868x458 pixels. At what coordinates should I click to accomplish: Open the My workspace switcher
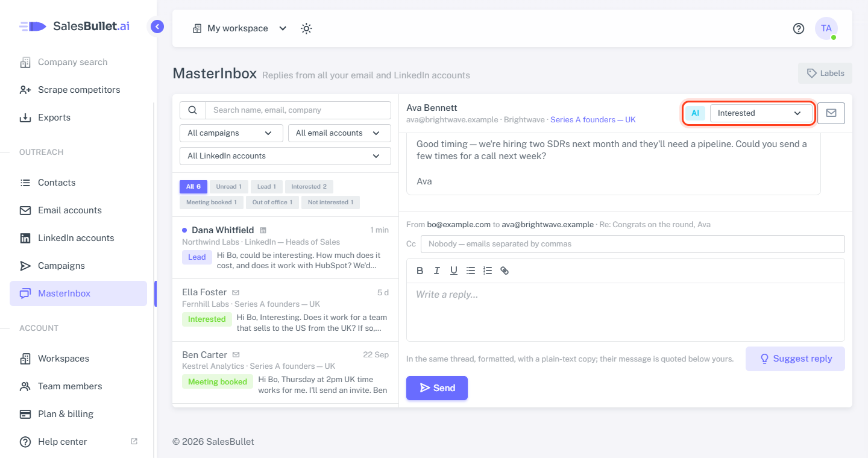point(239,28)
